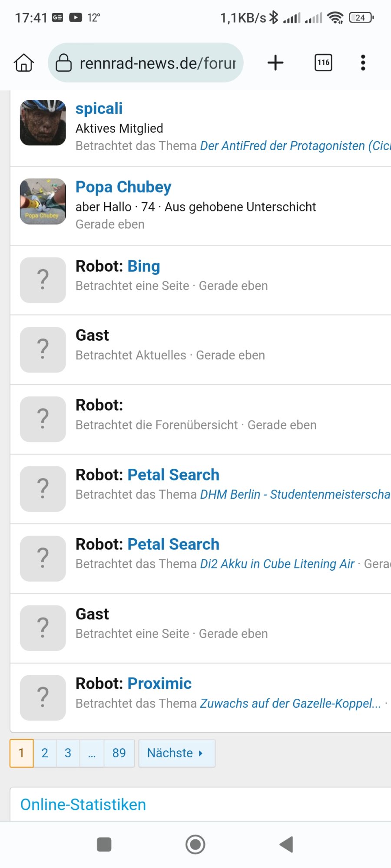
Task: Open Popa Chubey's profile link
Action: coord(123,187)
